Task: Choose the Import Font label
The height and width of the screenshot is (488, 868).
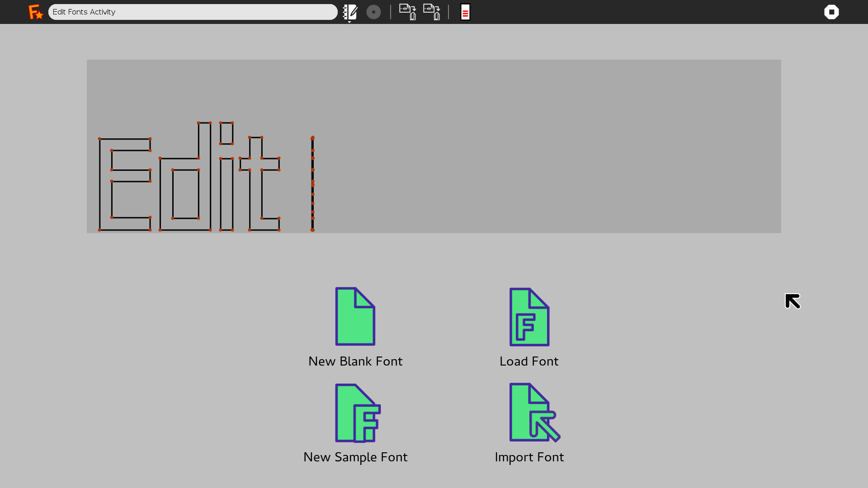Action: 529,457
